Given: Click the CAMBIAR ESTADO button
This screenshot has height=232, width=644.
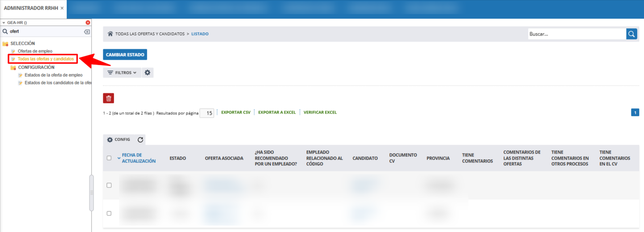Looking at the screenshot, I should (x=125, y=55).
